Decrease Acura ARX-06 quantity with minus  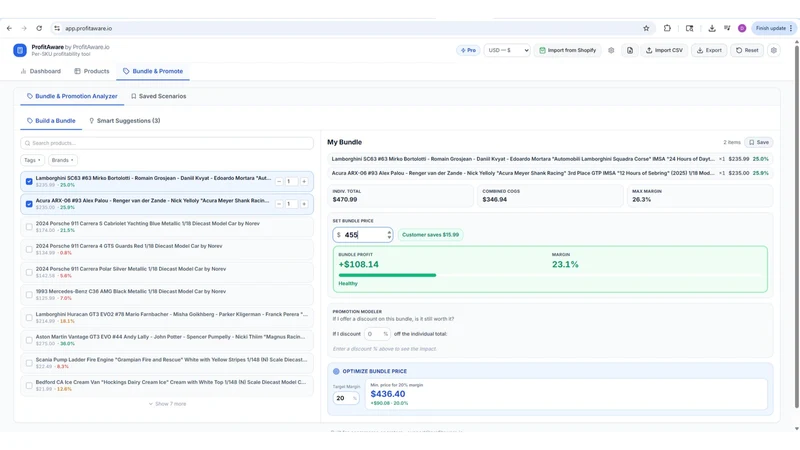tap(279, 204)
